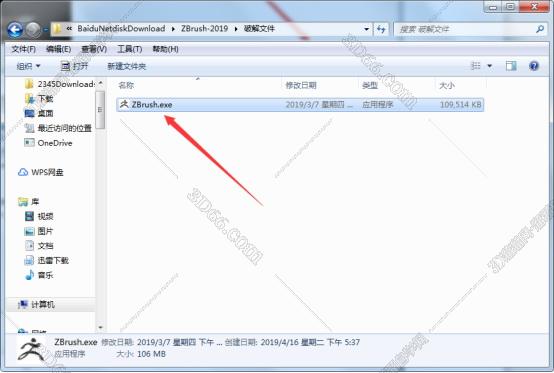
Task: Click the refresh button beside address bar
Action: (381, 29)
